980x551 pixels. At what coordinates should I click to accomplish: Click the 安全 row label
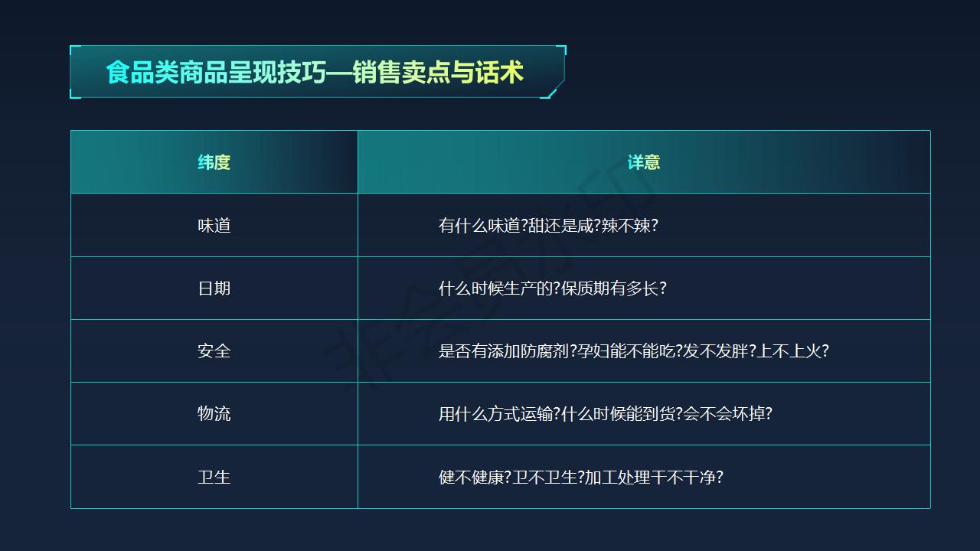point(214,351)
